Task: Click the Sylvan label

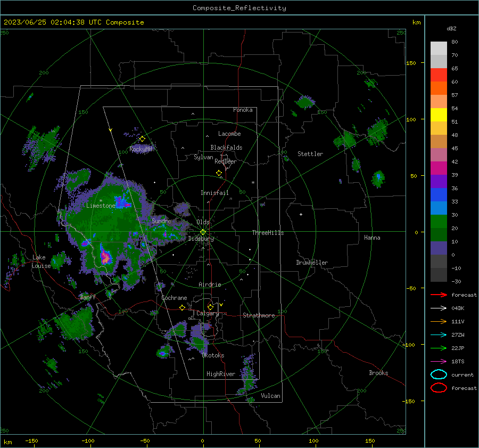Action: point(203,157)
